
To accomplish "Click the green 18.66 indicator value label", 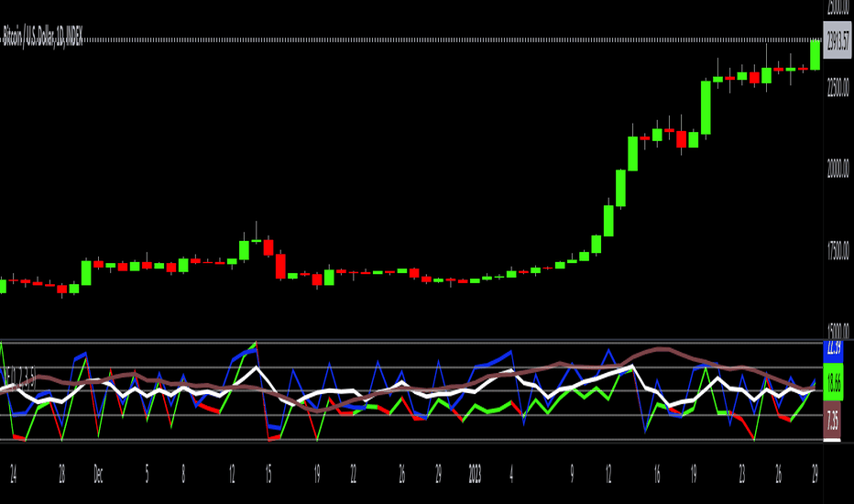I will [x=833, y=383].
